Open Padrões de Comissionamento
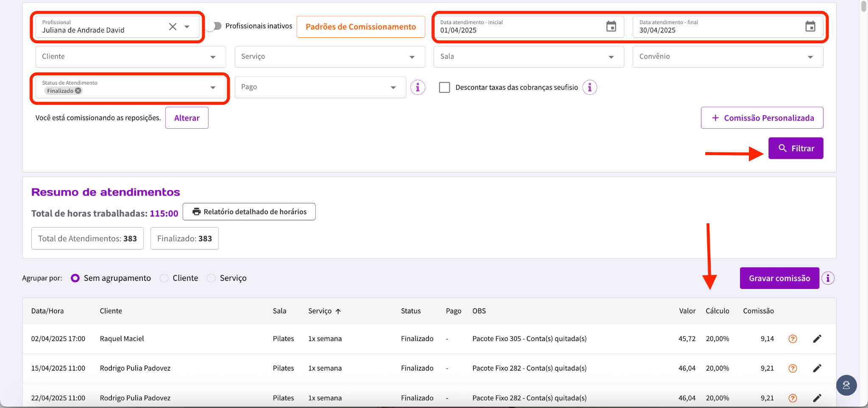 361,27
